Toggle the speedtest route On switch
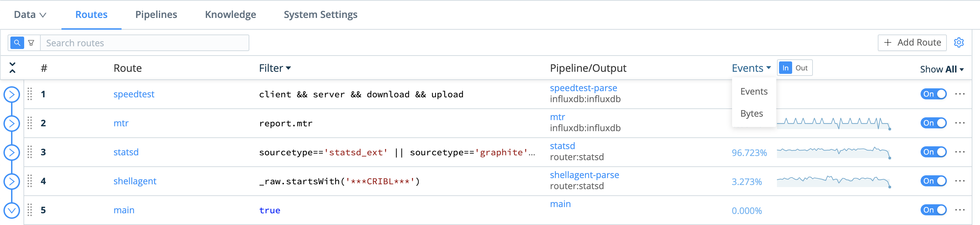 pyautogui.click(x=934, y=94)
